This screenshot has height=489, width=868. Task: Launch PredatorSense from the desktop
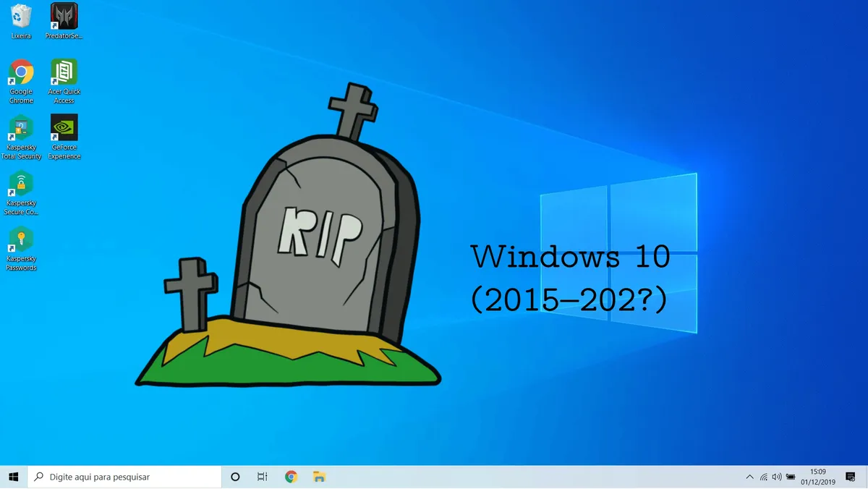point(64,16)
